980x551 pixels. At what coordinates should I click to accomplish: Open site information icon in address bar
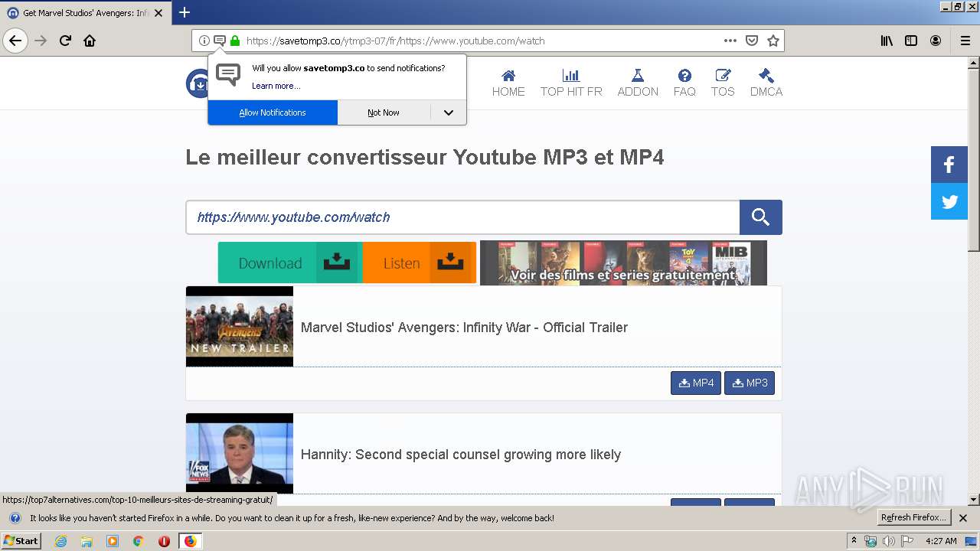coord(204,41)
